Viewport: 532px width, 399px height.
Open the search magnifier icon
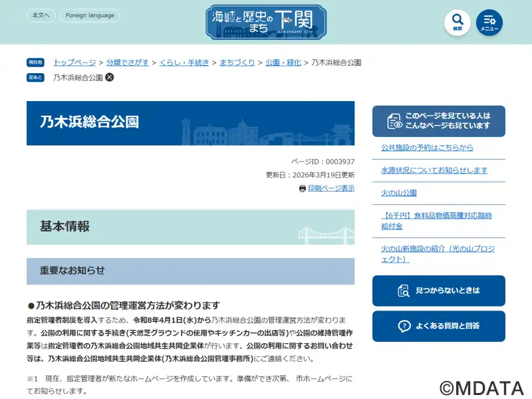(x=457, y=22)
